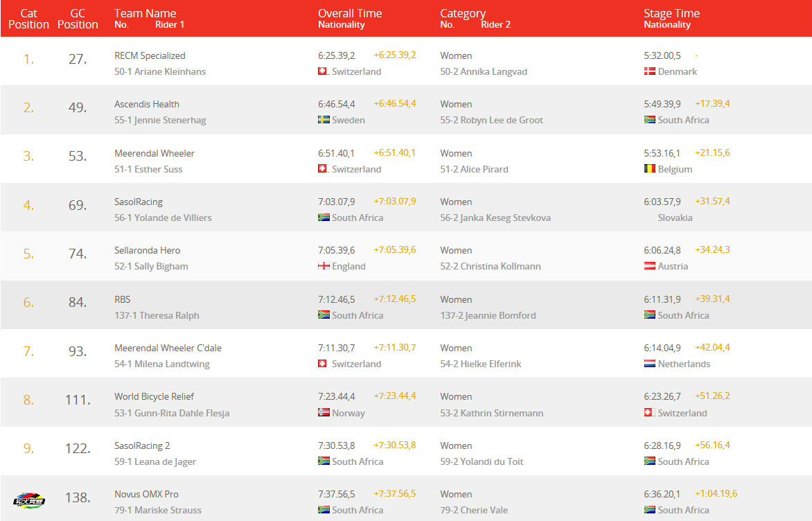Screen dimensions: 812x521
Task: Click rider 54-2 Hielke Elferink
Action: 481,364
